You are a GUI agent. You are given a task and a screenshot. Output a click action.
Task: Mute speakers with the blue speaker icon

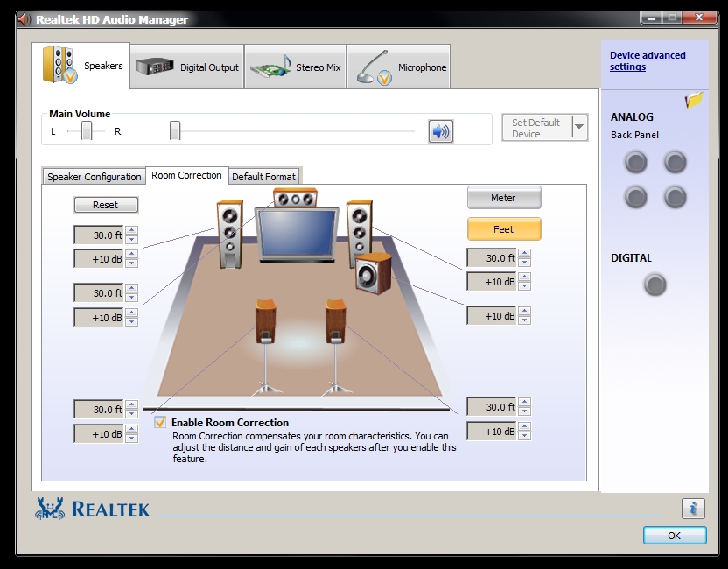[x=441, y=131]
